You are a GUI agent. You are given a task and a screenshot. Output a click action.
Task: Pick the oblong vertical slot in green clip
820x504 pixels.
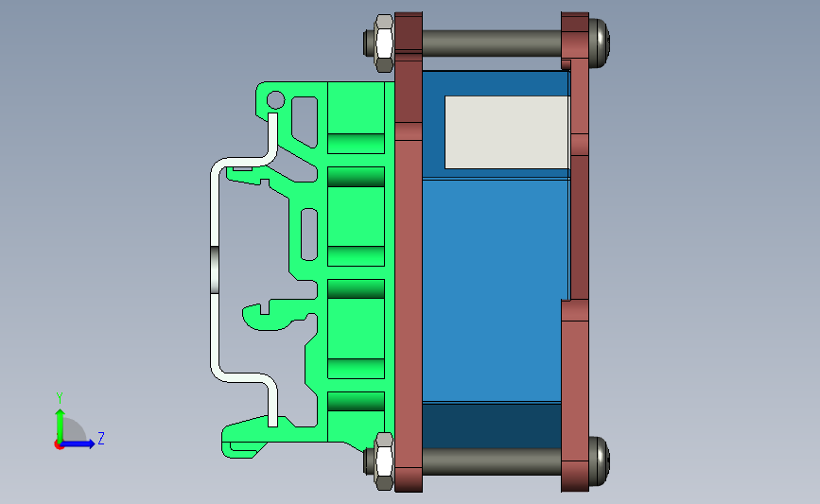pos(309,235)
